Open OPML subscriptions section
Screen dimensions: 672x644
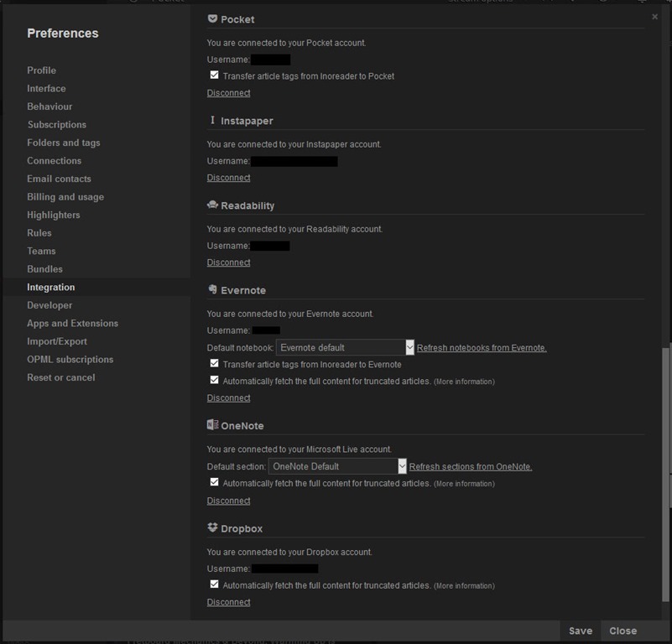70,360
